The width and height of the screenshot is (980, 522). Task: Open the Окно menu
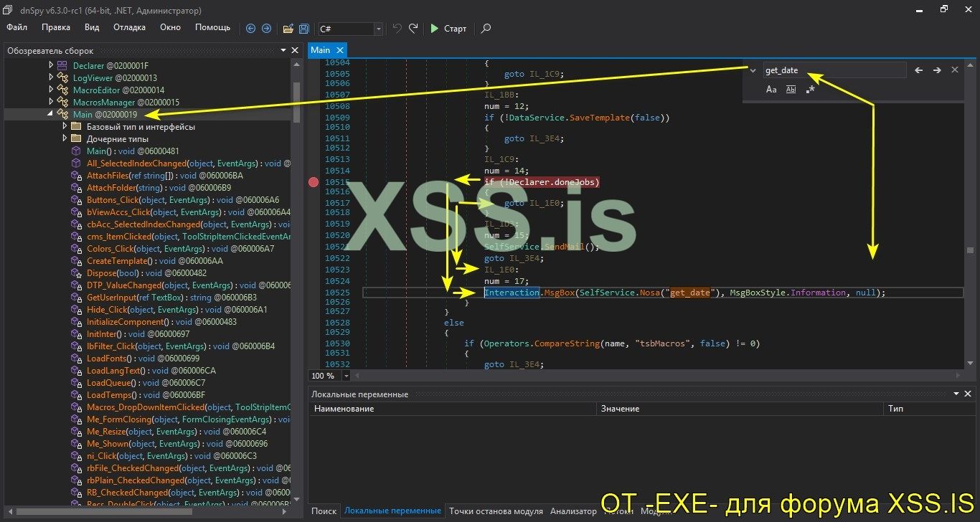[x=170, y=27]
